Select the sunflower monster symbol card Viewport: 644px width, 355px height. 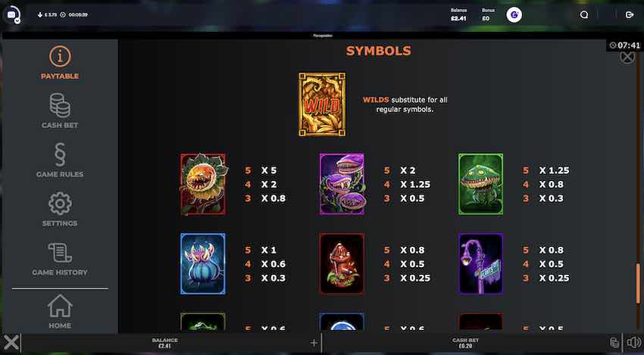coord(203,184)
